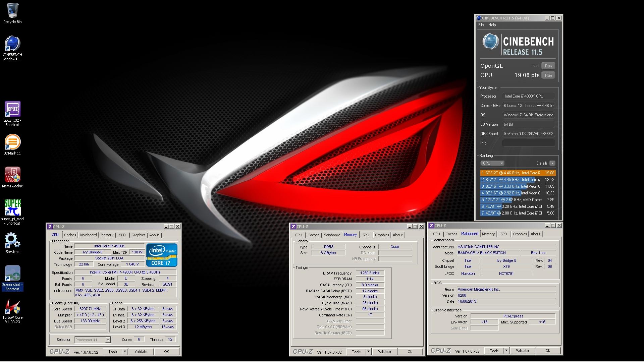Open MemTweakIt desktop icon
Image resolution: width=644 pixels, height=362 pixels.
click(12, 178)
